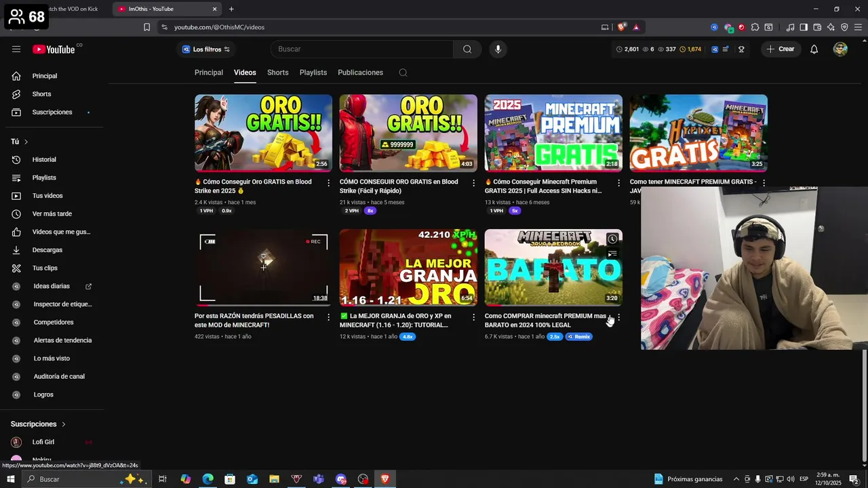Bookmark this page icon in address bar
The image size is (868, 488).
(x=146, y=27)
